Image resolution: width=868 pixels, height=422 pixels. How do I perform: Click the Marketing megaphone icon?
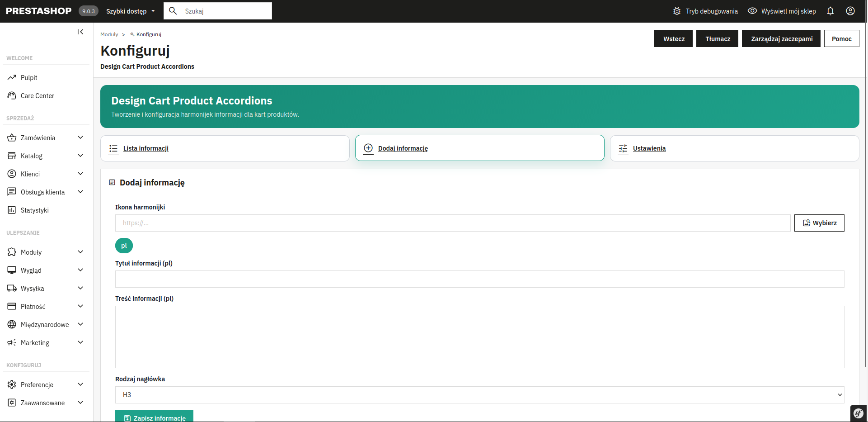click(12, 343)
